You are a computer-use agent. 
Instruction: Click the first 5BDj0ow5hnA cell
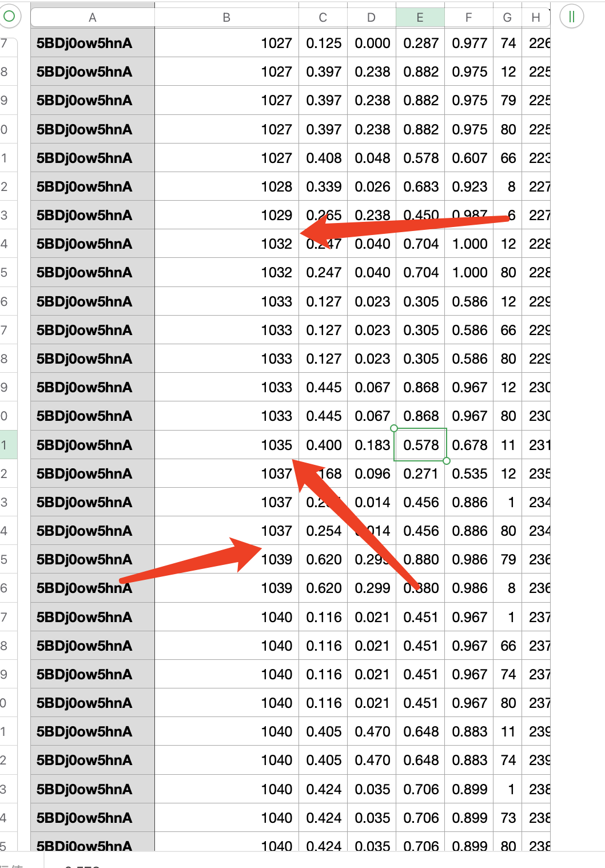click(91, 43)
